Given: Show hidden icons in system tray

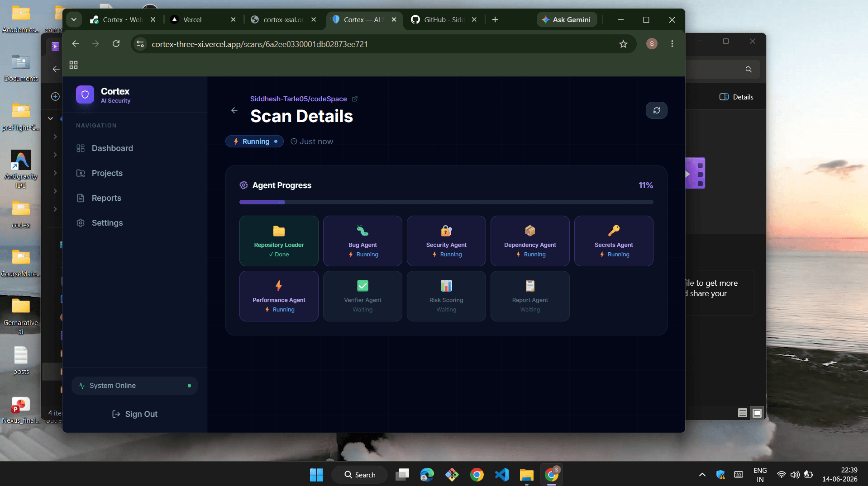Looking at the screenshot, I should click(702, 475).
